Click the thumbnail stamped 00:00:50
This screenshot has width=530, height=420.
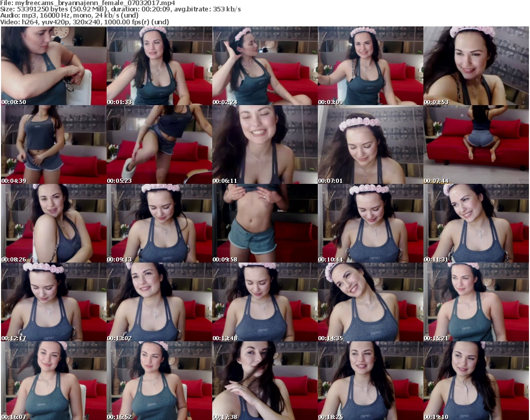pos(54,66)
